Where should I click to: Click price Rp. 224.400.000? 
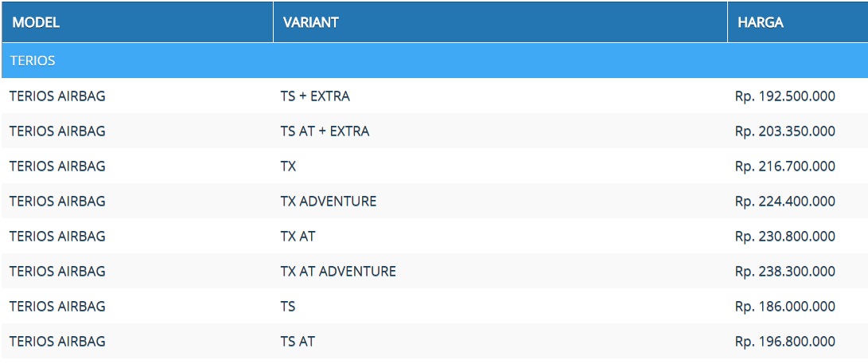click(x=785, y=201)
